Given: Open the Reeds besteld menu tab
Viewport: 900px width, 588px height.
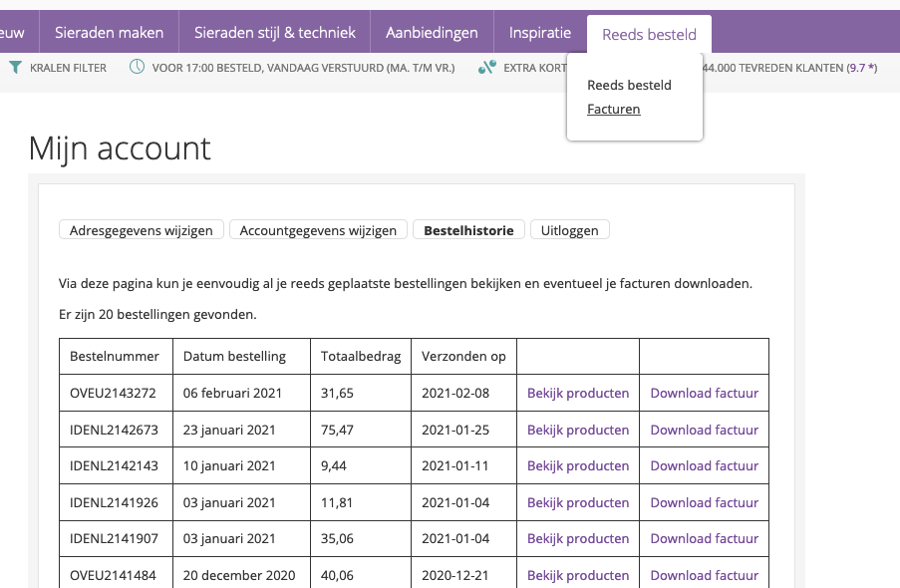Looking at the screenshot, I should point(649,33).
